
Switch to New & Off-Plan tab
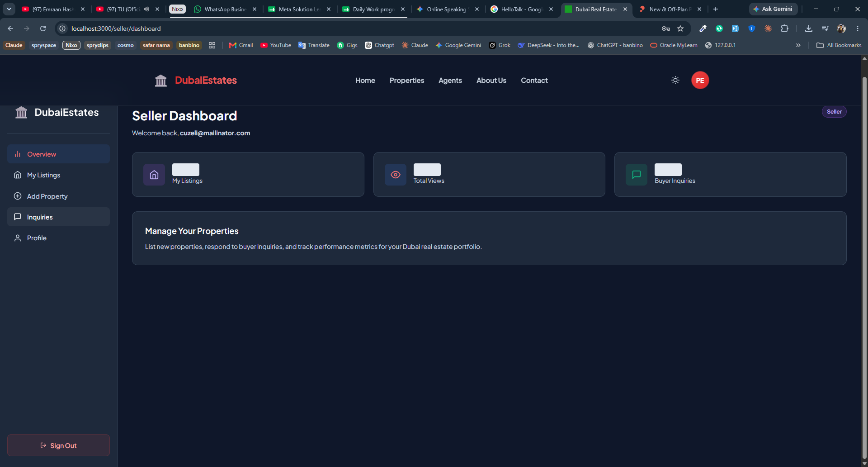670,9
